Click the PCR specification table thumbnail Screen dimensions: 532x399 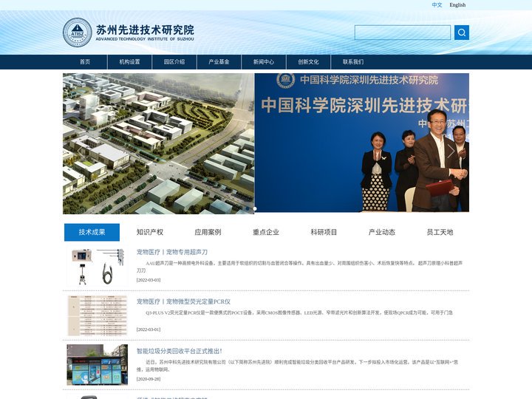coord(98,316)
